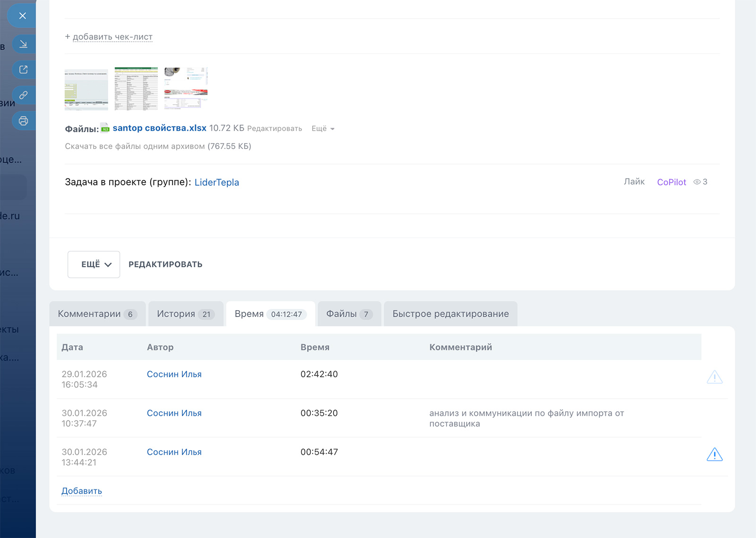Viewport: 756px width, 538px height.
Task: Click the collapse arrow icon in sidebar
Action: (x=23, y=44)
